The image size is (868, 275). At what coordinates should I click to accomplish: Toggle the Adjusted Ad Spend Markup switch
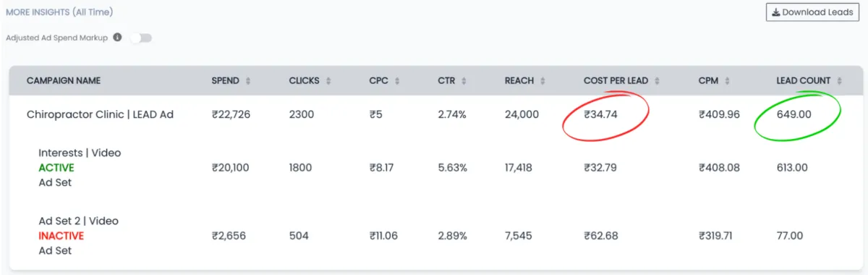coord(141,38)
